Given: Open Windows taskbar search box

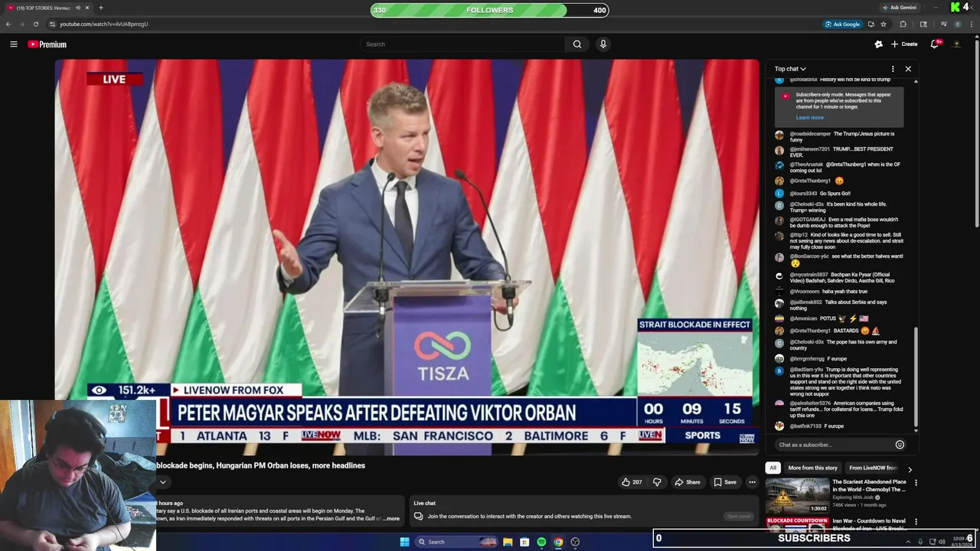Looking at the screenshot, I should coord(456,542).
